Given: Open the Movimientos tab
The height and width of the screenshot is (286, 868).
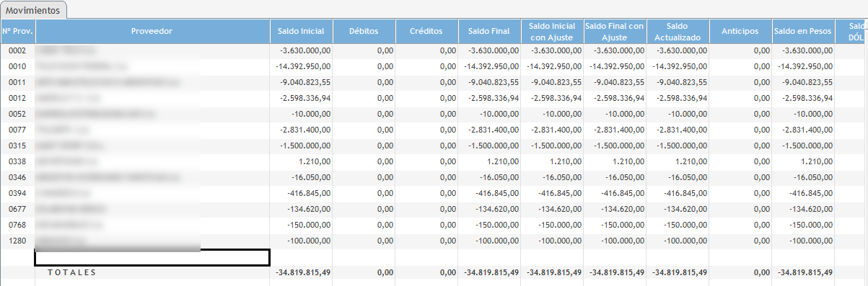Looking at the screenshot, I should pyautogui.click(x=34, y=9).
